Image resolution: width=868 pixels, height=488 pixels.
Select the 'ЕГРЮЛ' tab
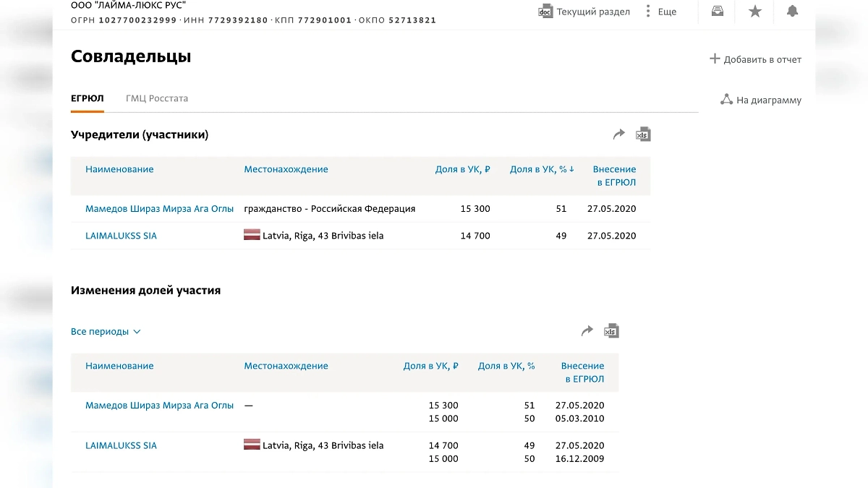tap(87, 98)
